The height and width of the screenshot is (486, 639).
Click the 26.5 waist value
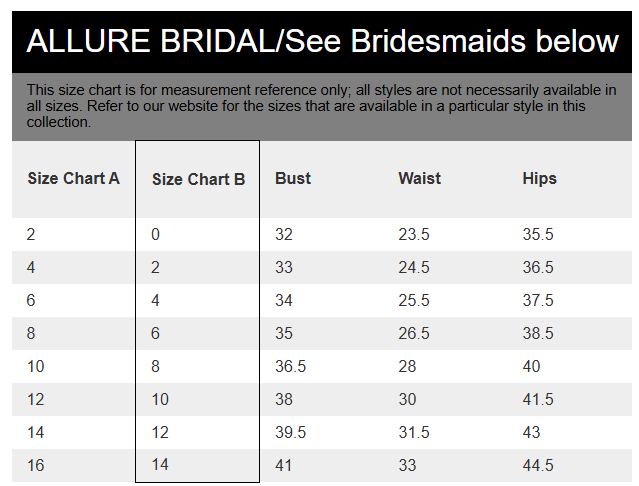[x=414, y=334]
